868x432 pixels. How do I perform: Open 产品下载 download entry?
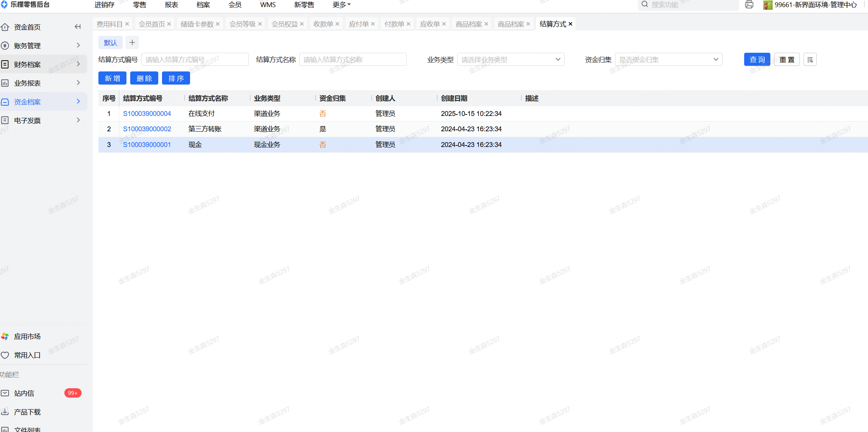(x=27, y=412)
